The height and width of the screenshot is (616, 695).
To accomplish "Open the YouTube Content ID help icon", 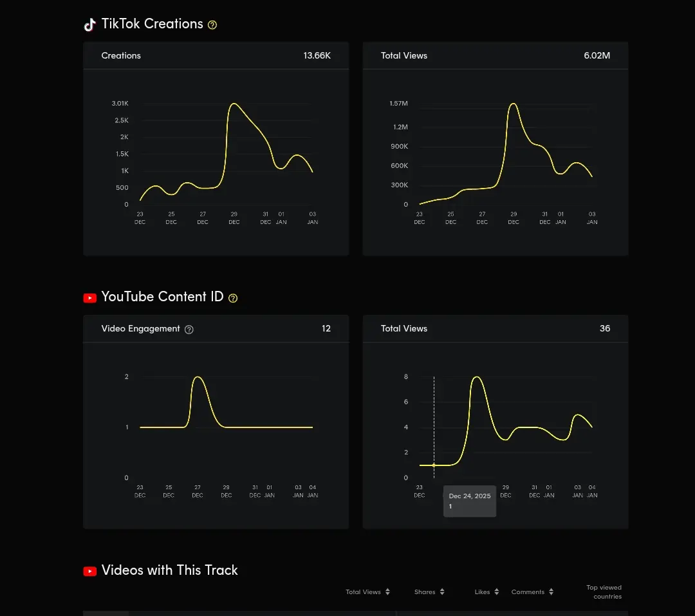I will 233,298.
